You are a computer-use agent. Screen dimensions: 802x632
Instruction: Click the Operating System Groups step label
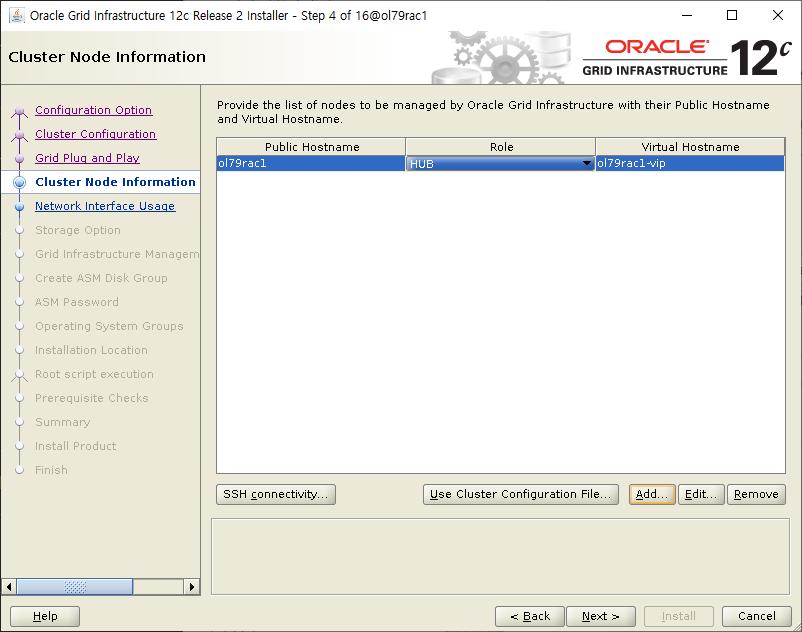point(109,326)
